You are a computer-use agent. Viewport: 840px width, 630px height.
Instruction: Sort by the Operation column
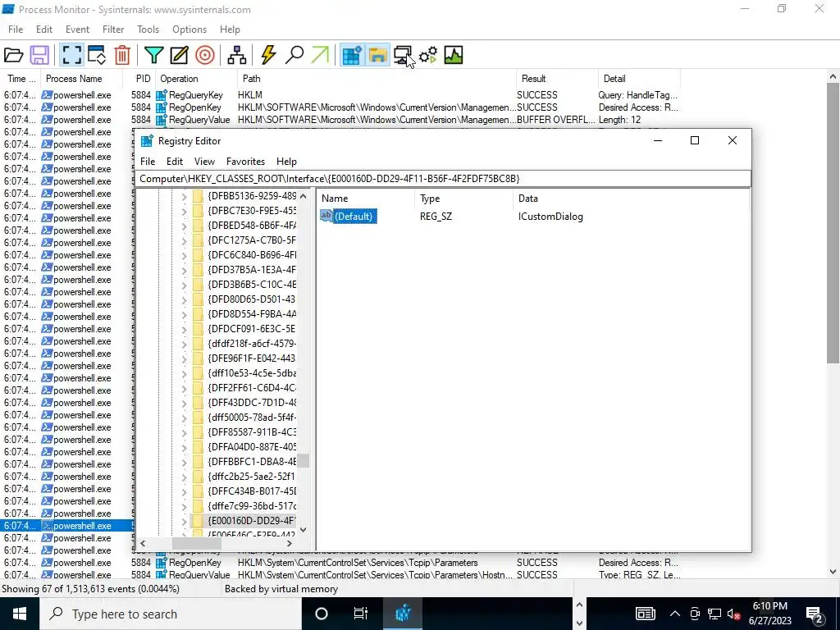click(x=196, y=79)
